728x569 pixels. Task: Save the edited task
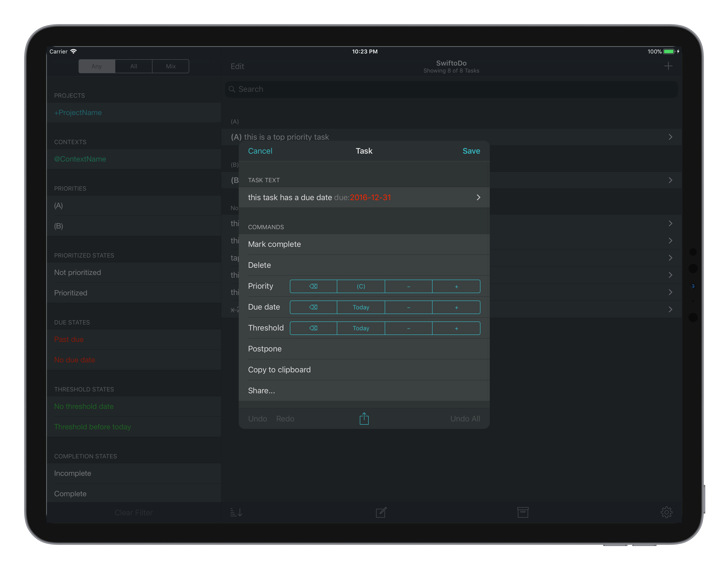[x=471, y=151]
